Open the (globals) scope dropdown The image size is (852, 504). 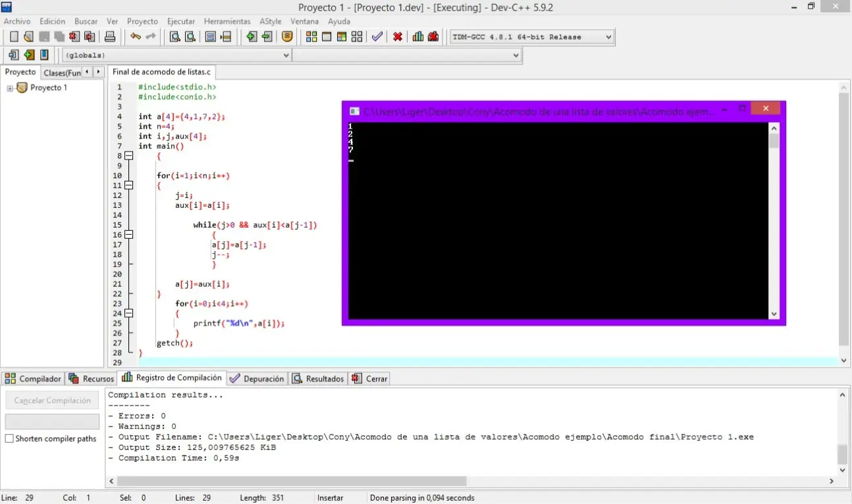[286, 55]
